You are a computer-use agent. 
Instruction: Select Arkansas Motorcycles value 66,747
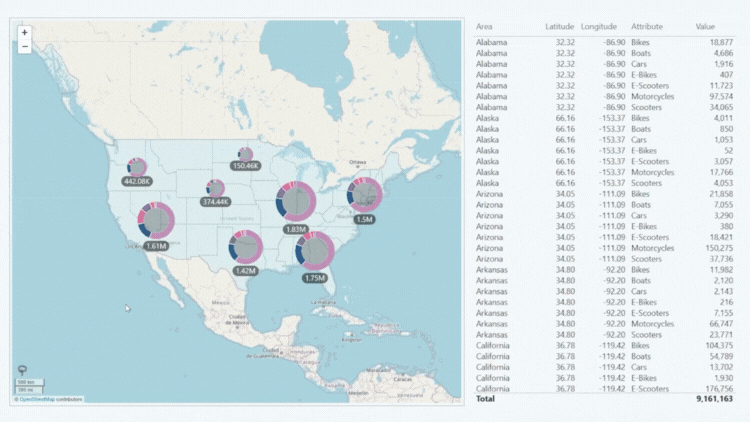[721, 324]
